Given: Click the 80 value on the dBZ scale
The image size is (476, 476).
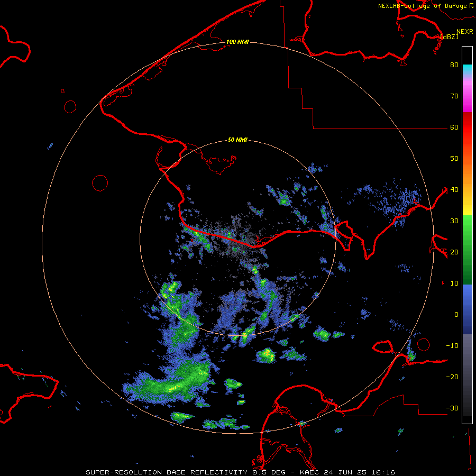Looking at the screenshot, I should coord(454,65).
